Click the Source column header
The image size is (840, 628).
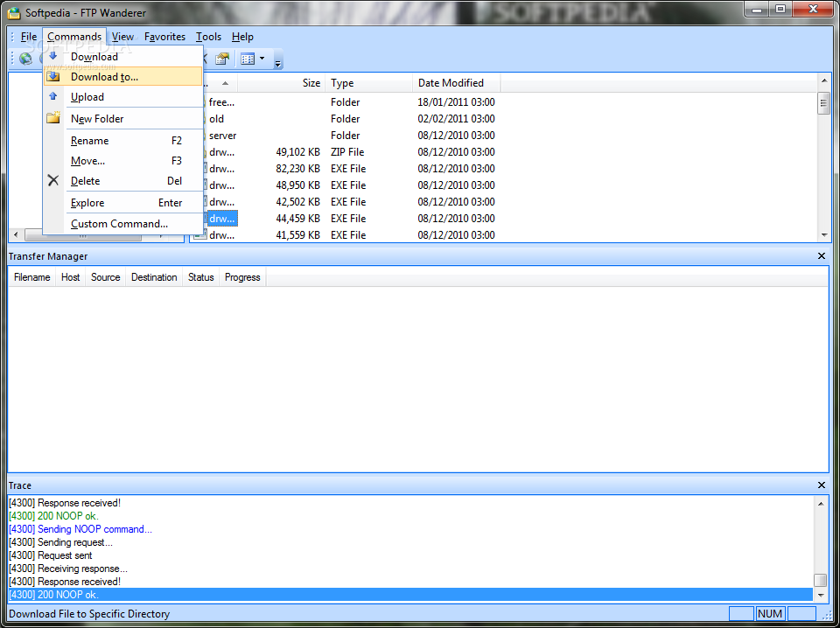click(106, 277)
